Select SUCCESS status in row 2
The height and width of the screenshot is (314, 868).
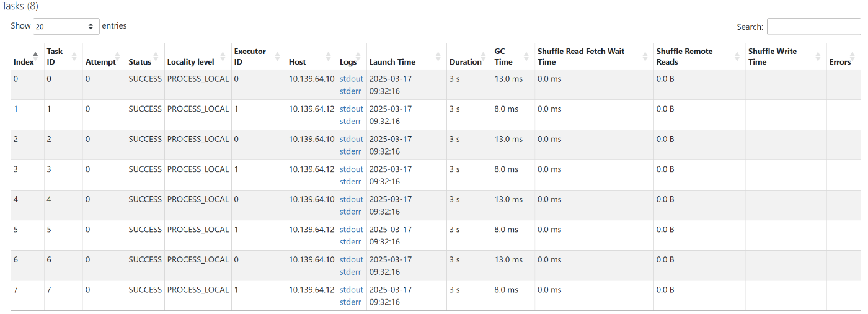click(x=145, y=139)
